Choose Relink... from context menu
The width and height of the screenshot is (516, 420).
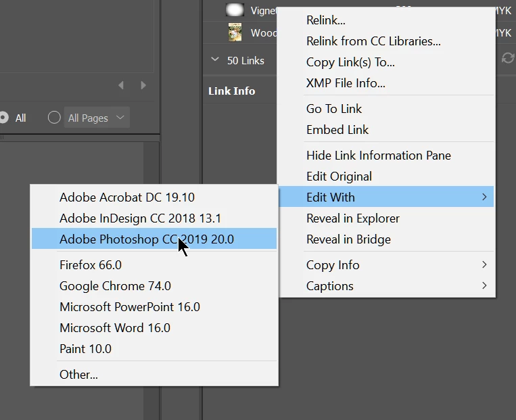tap(386, 20)
